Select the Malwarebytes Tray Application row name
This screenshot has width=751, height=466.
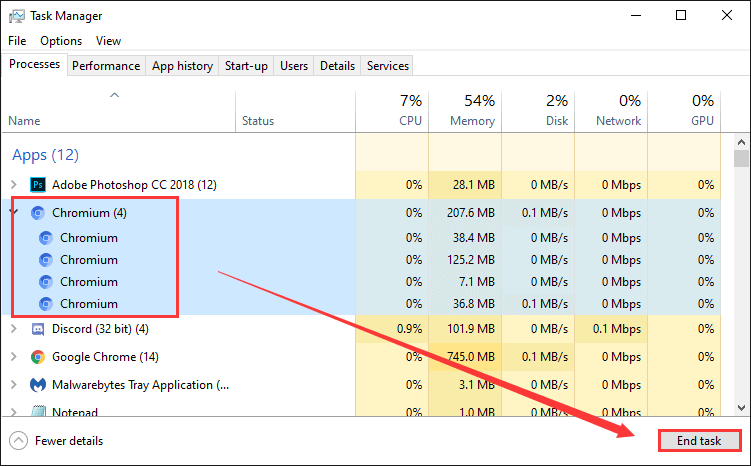click(140, 385)
